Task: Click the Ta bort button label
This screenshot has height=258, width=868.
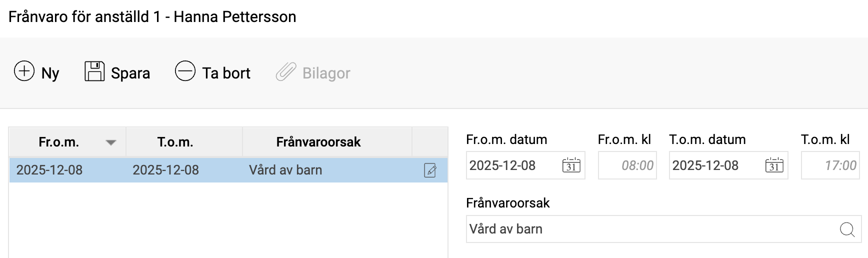Action: pos(226,73)
